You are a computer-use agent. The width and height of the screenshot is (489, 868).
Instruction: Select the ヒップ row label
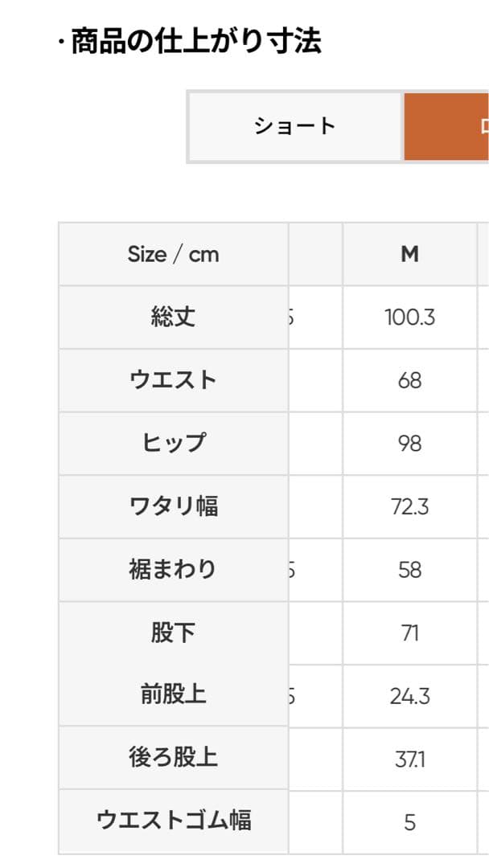click(x=172, y=442)
